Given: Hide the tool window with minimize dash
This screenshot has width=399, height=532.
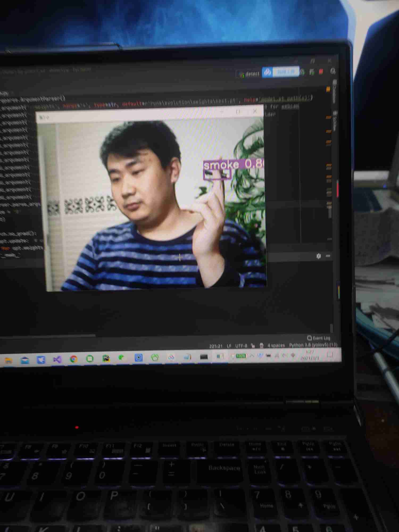Looking at the screenshot, I should pyautogui.click(x=328, y=256).
